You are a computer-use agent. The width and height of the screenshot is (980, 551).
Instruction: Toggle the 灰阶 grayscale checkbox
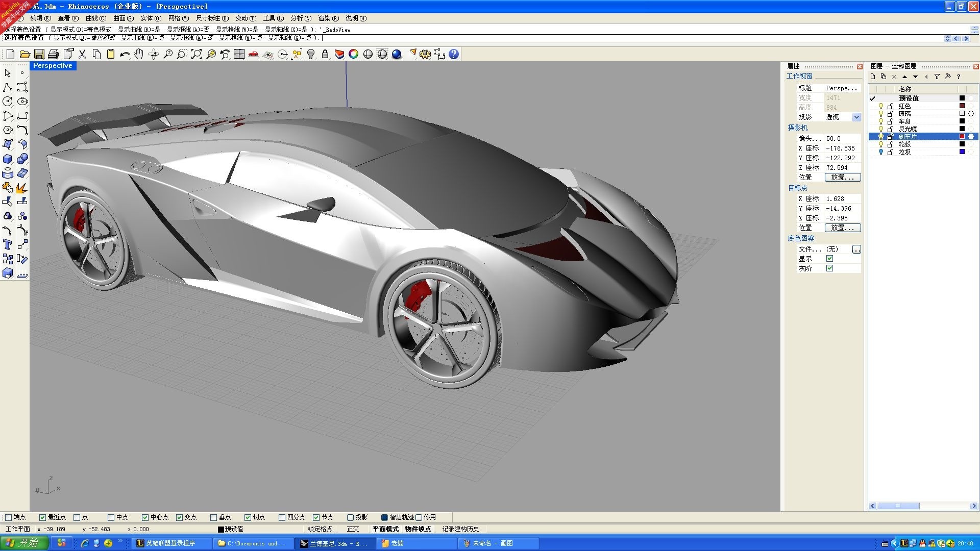pyautogui.click(x=829, y=268)
